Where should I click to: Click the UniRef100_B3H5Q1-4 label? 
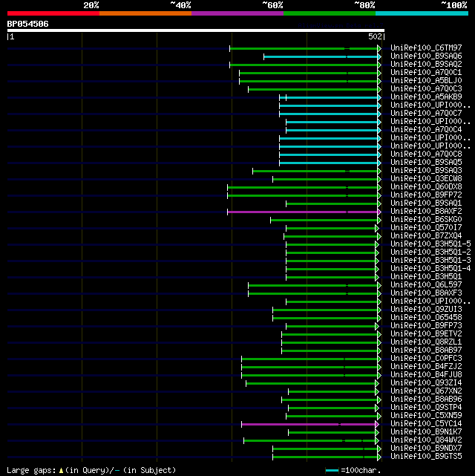(x=430, y=269)
